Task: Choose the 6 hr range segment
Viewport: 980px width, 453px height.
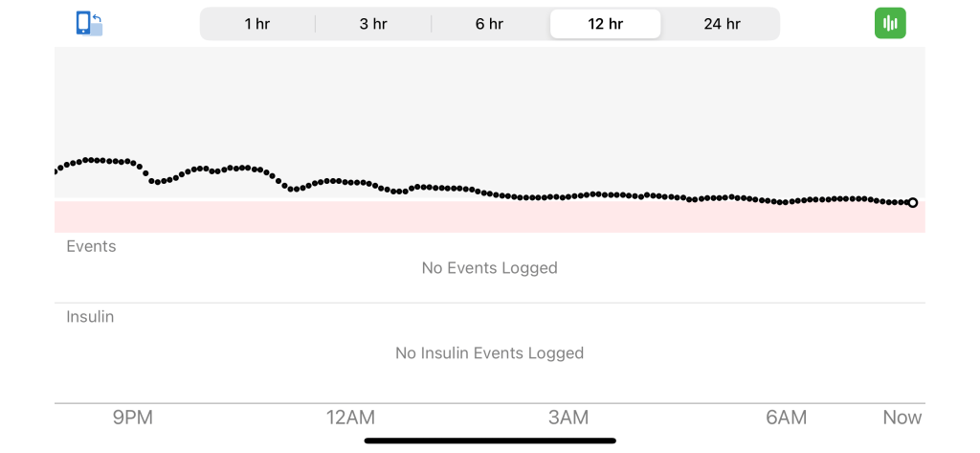Action: pos(489,24)
